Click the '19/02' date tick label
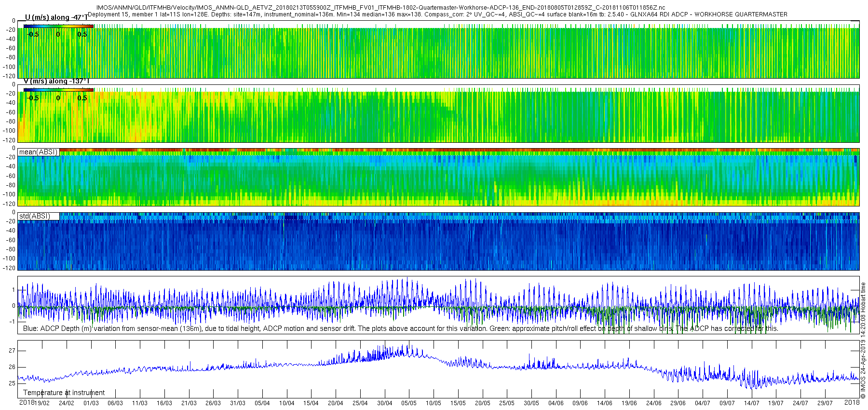This screenshot has height=410, width=868. (42, 403)
